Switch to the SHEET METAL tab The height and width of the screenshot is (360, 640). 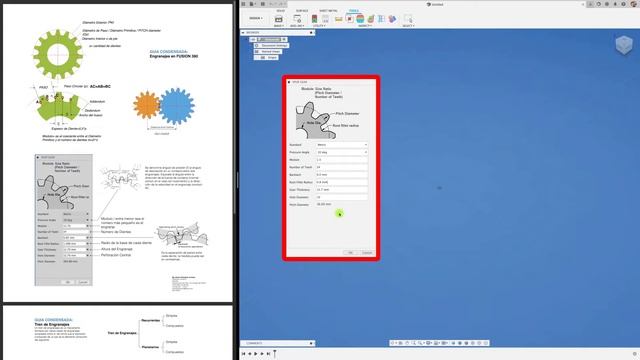[328, 11]
